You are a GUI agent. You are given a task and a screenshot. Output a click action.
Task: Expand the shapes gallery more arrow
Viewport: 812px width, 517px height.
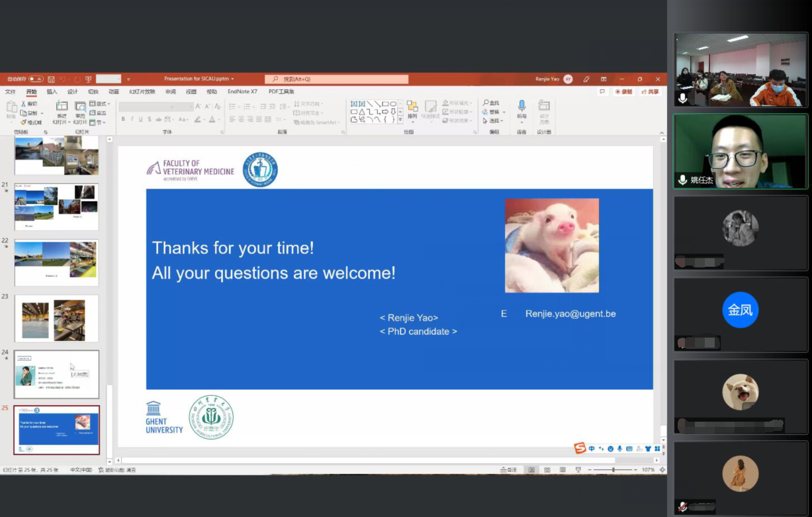point(400,120)
